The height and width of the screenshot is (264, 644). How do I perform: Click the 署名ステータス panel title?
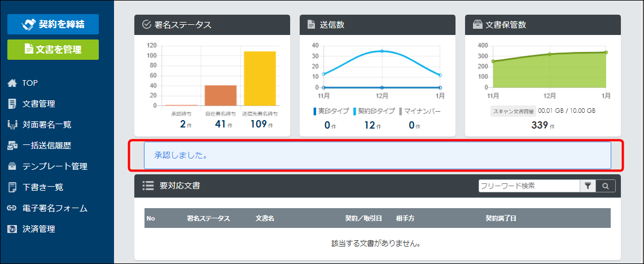point(183,25)
